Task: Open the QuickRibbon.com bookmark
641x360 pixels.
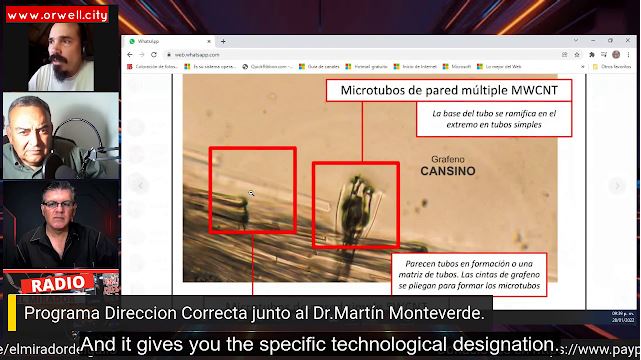Action: (268, 67)
